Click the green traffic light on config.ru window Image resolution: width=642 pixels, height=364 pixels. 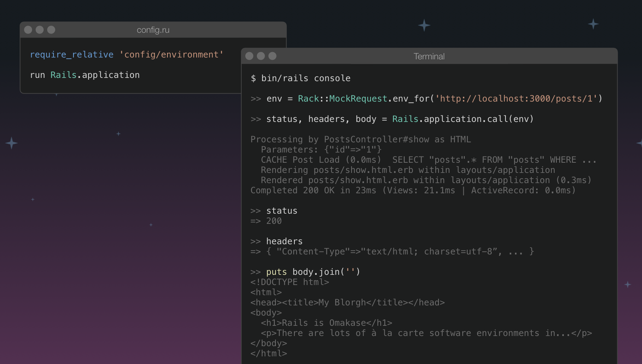point(52,30)
